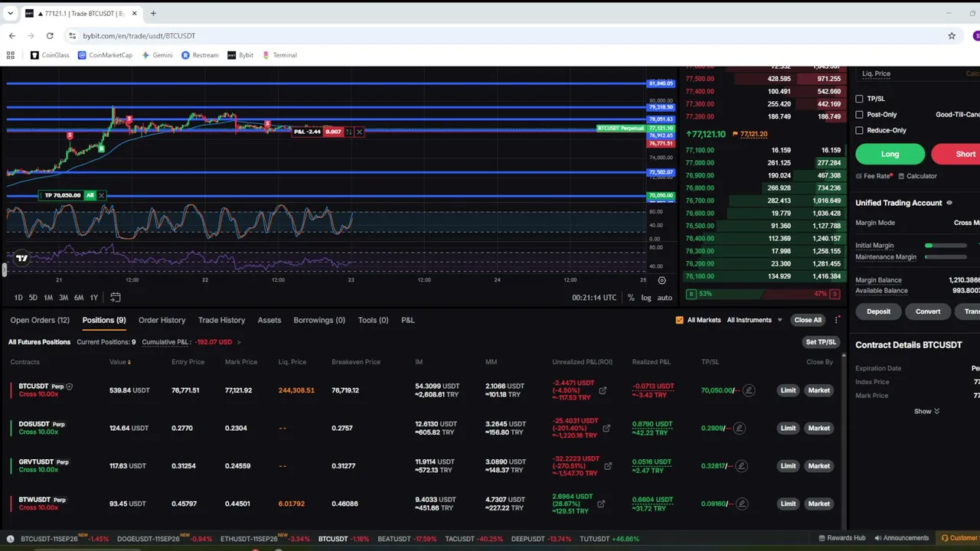Edit TP/SL for BTCUSDT position
The image size is (980, 551).
pos(749,390)
